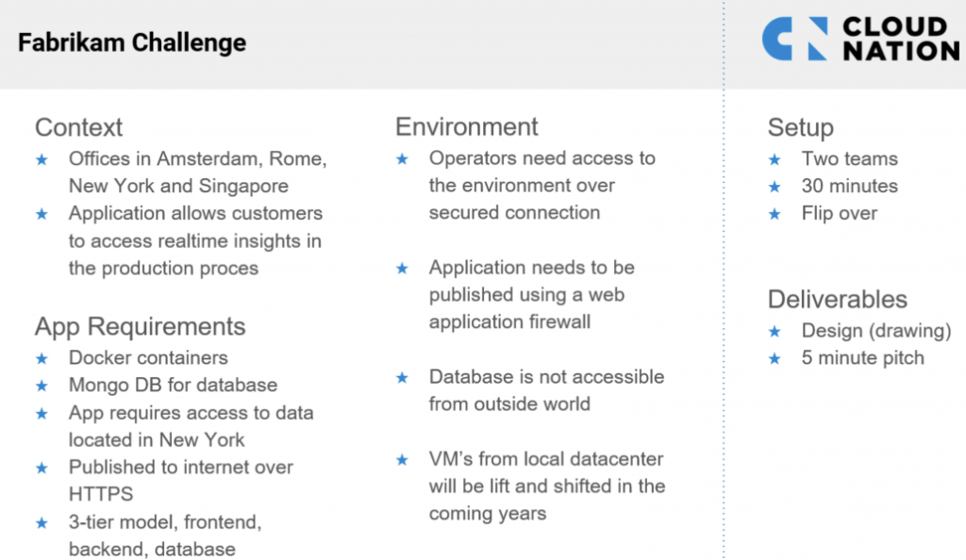The image size is (966, 560).
Task: Select the Deliverables heading
Action: tap(837, 300)
